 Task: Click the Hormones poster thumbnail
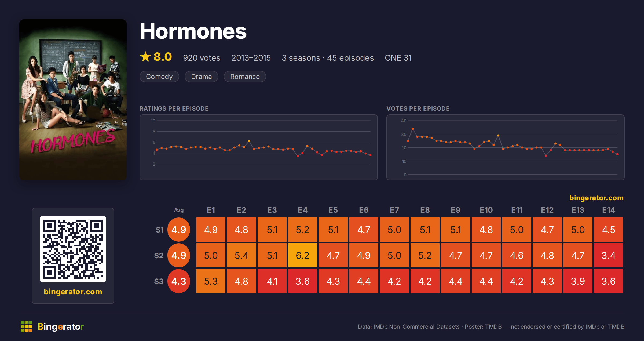point(73,100)
